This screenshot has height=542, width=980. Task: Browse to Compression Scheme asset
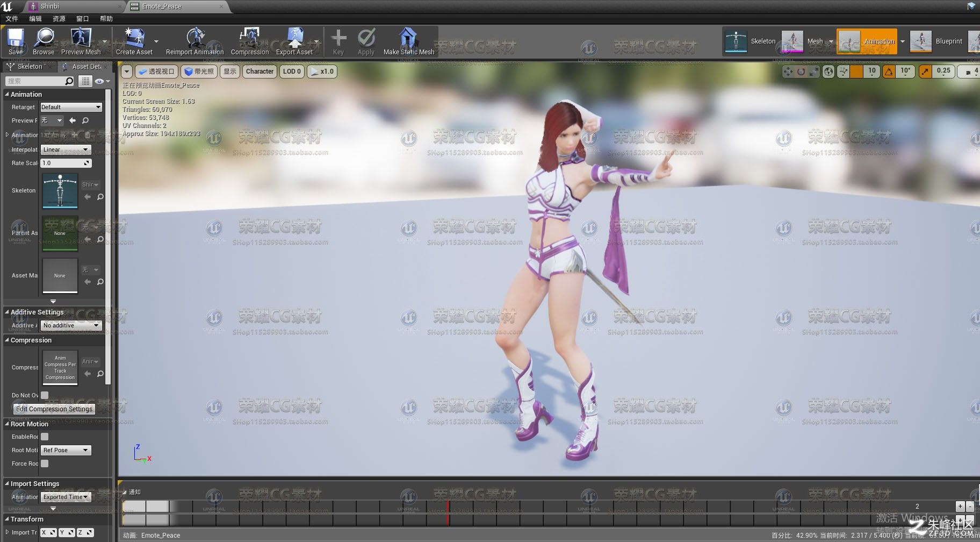100,374
